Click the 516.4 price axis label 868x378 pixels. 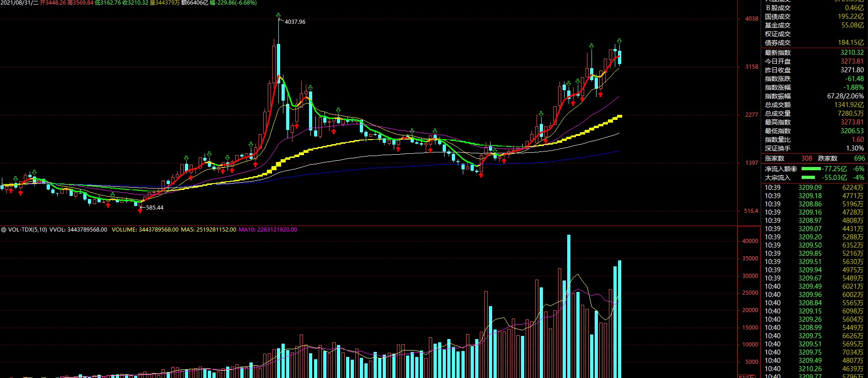point(751,211)
